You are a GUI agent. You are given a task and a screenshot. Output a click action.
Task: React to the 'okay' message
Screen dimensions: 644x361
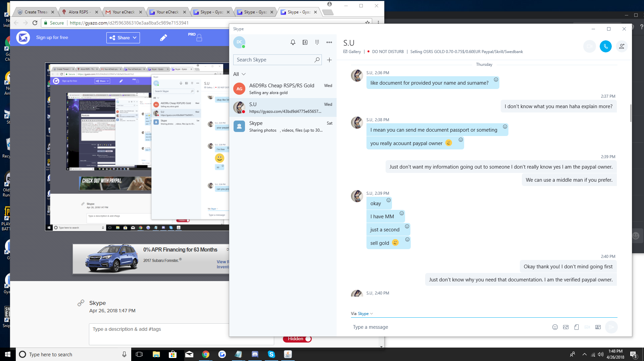tap(389, 200)
